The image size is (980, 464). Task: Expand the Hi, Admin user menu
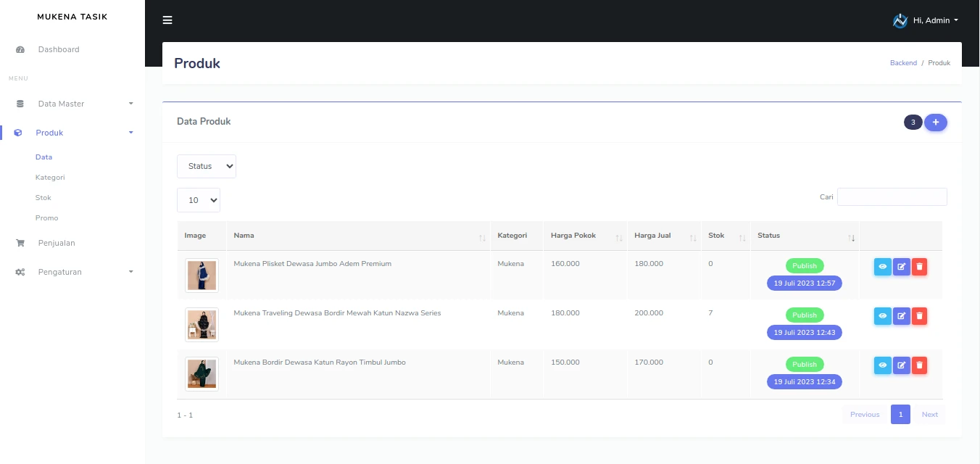coord(926,20)
